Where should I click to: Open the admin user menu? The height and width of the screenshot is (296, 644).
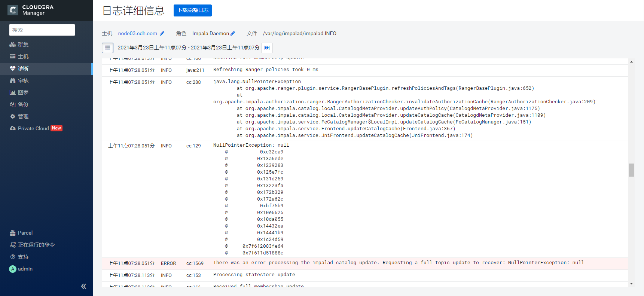(x=25, y=269)
